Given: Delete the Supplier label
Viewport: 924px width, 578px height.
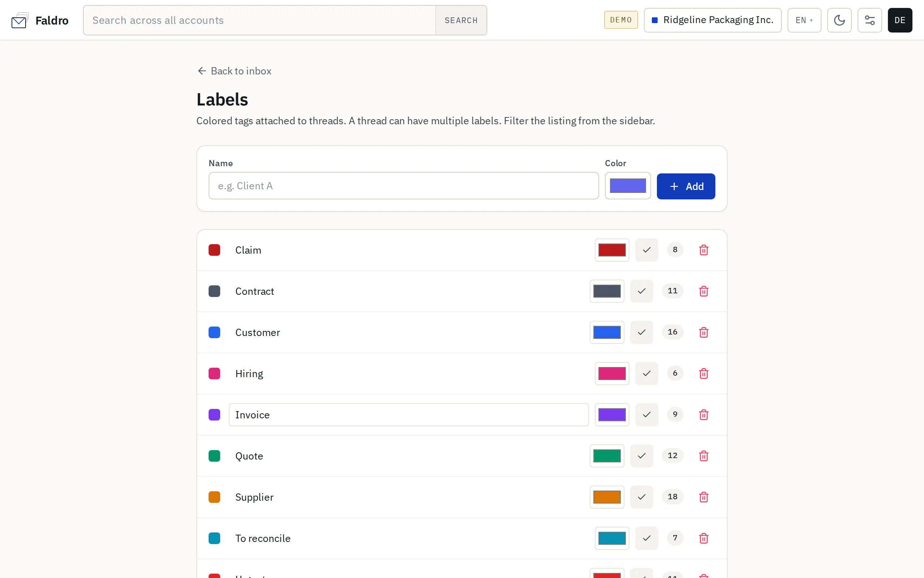Looking at the screenshot, I should click(703, 497).
